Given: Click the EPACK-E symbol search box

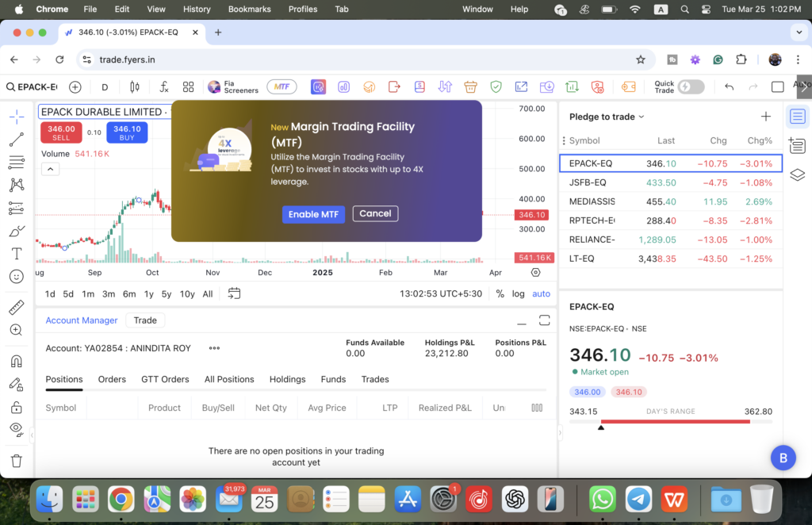Looking at the screenshot, I should (x=32, y=87).
